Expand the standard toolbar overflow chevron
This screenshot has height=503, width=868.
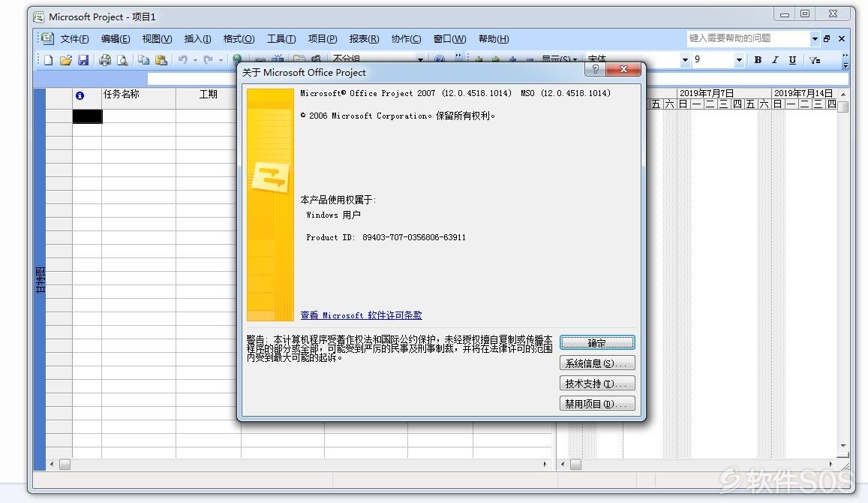[458, 57]
